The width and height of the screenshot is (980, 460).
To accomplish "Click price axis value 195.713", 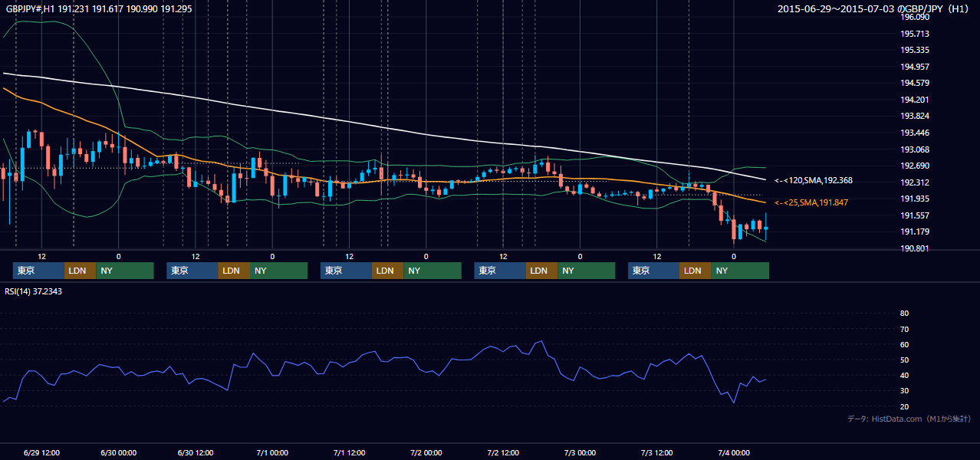I will [915, 34].
